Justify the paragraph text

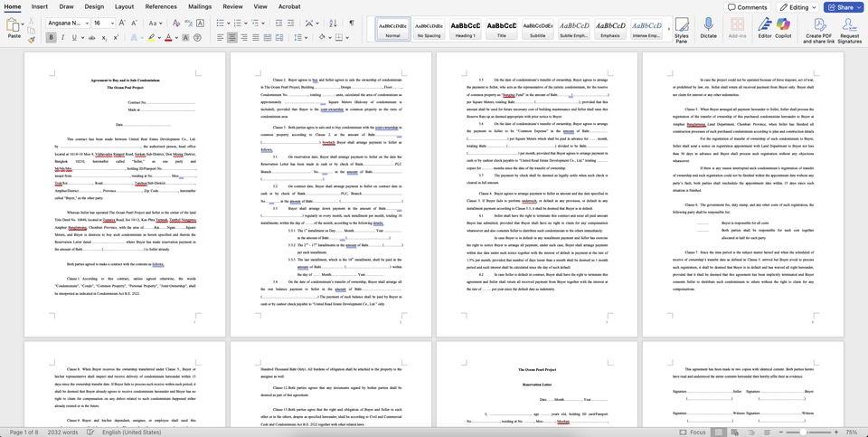tap(256, 38)
